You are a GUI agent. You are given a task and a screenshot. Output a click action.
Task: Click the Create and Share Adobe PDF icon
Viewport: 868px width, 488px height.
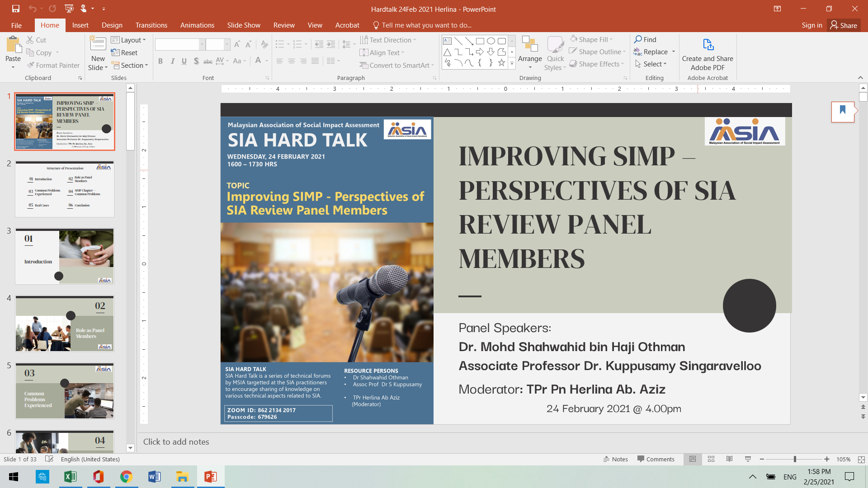pos(708,45)
